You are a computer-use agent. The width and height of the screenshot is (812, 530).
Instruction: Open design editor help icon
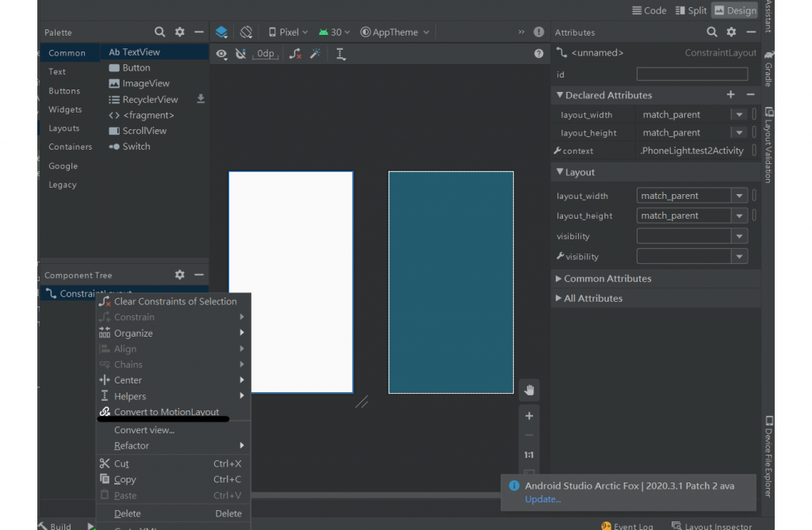pyautogui.click(x=538, y=54)
